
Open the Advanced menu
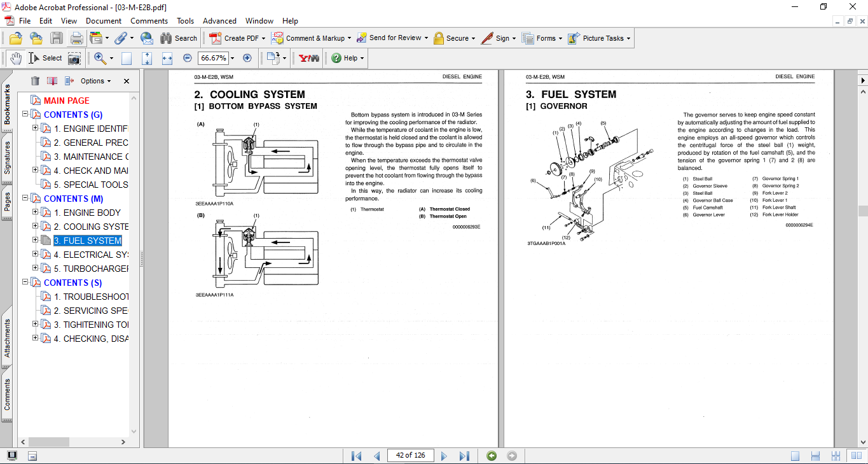point(219,21)
